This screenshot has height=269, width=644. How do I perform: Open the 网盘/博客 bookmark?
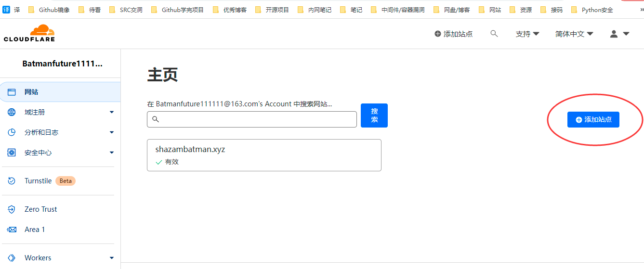tap(452, 10)
